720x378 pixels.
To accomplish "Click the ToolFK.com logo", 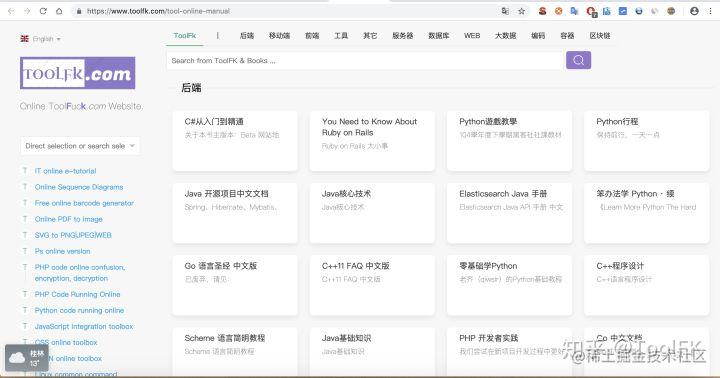I will click(x=78, y=73).
